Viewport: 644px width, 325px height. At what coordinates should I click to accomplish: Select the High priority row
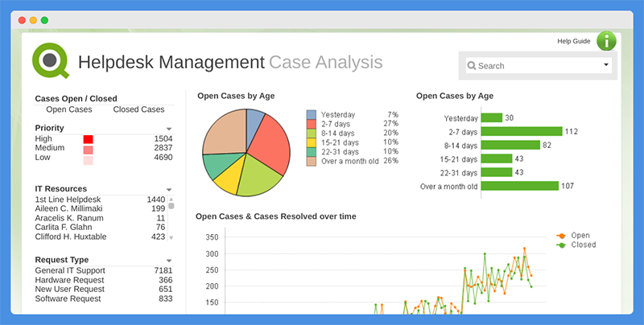[x=104, y=138]
